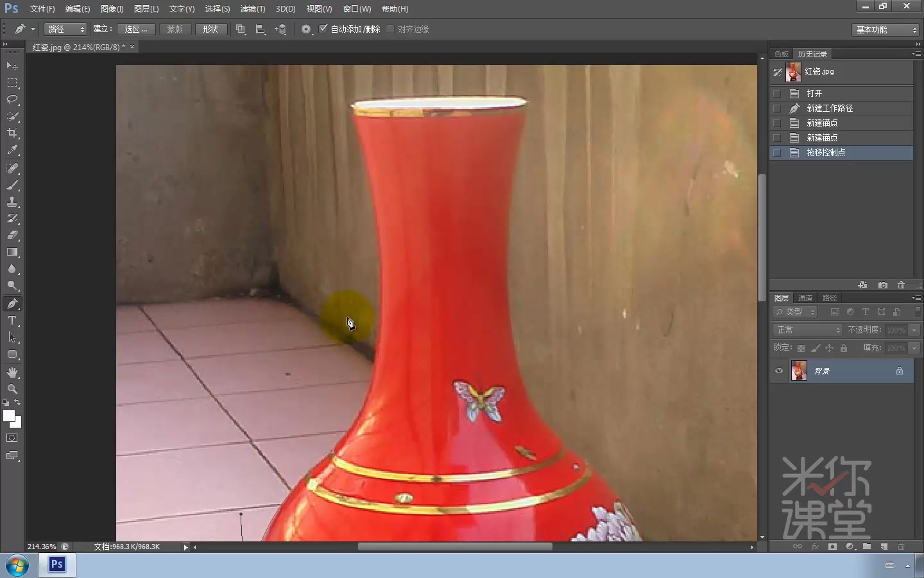This screenshot has height=578, width=924.
Task: Select the Blur tool
Action: (12, 268)
